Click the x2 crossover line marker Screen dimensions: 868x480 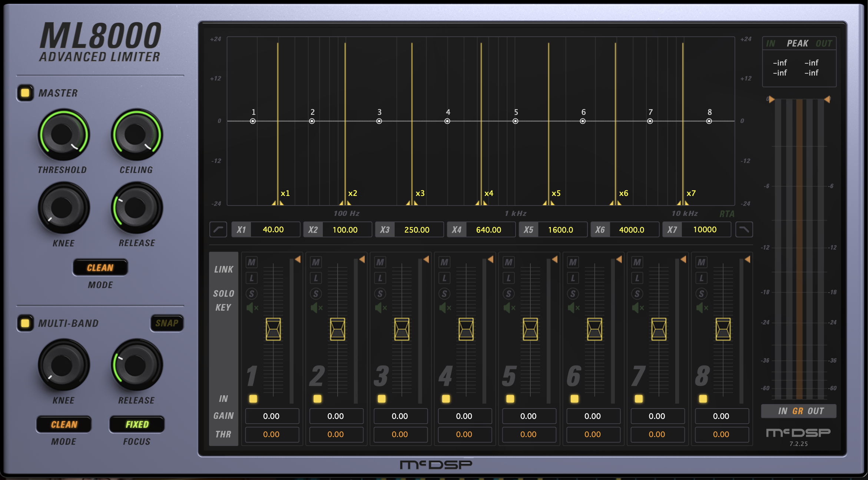pos(345,203)
